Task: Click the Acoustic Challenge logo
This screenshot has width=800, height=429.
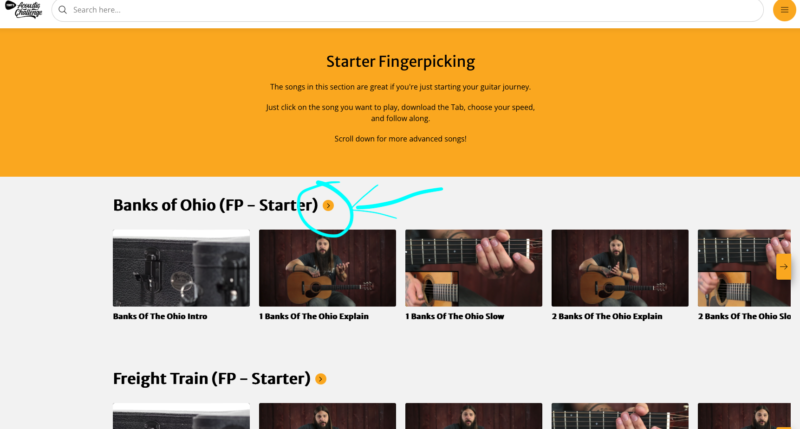Action: (x=23, y=9)
